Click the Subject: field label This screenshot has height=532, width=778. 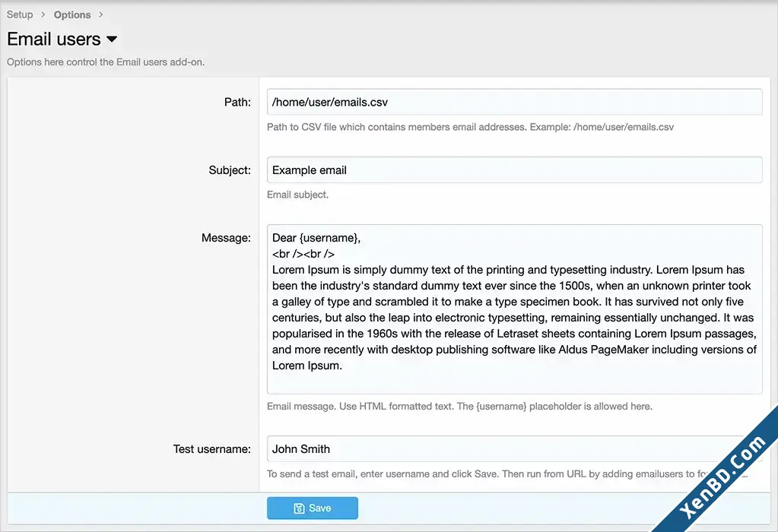(230, 170)
